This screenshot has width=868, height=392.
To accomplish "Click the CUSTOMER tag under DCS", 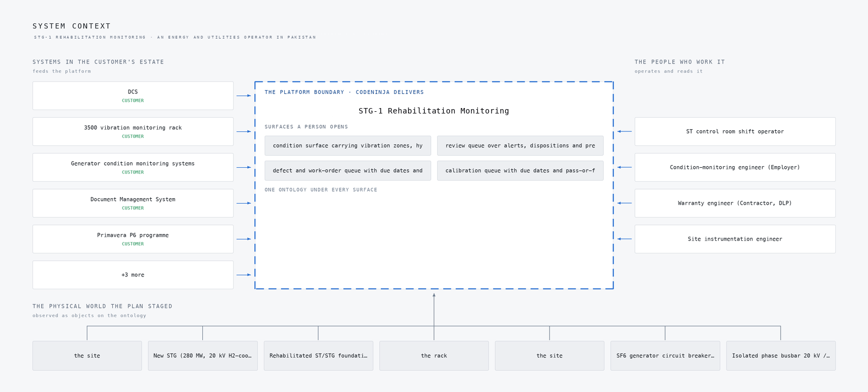I will 133,100.
